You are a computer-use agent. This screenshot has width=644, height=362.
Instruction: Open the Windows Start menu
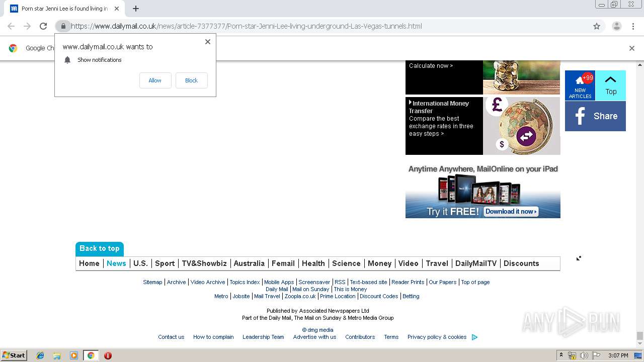pos(14,355)
